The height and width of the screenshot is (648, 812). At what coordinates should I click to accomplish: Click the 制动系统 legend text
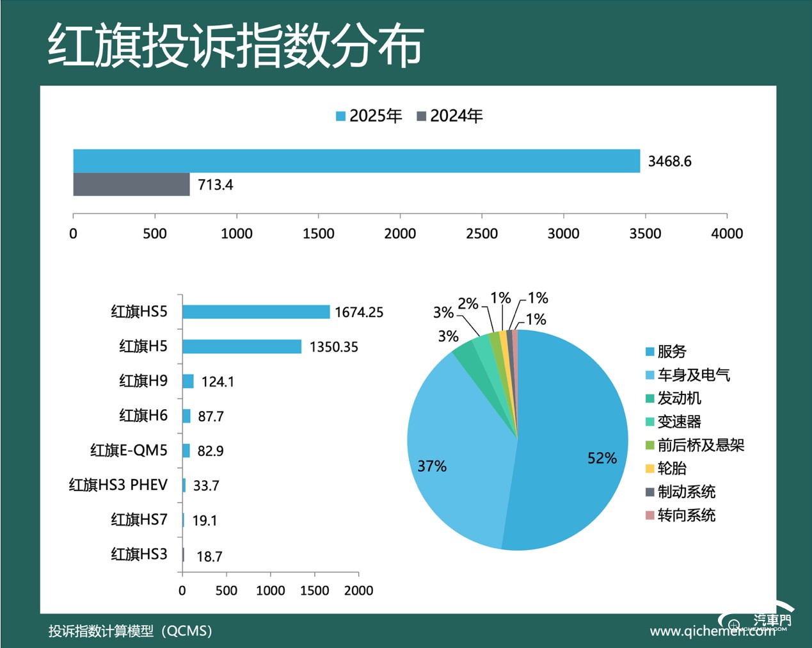(x=687, y=492)
